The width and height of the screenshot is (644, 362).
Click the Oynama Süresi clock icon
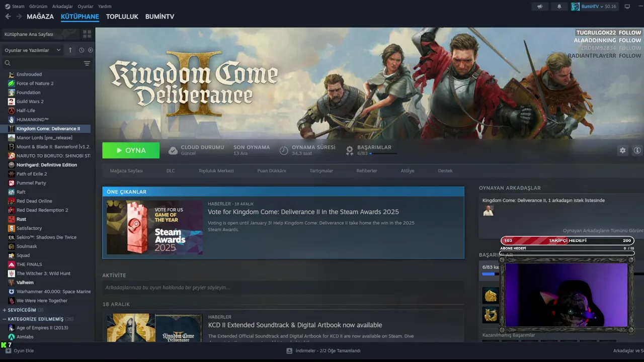(284, 150)
